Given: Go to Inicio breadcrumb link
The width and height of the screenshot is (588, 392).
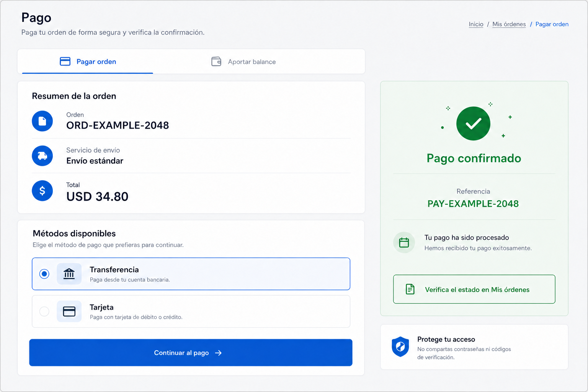Looking at the screenshot, I should pos(476,24).
